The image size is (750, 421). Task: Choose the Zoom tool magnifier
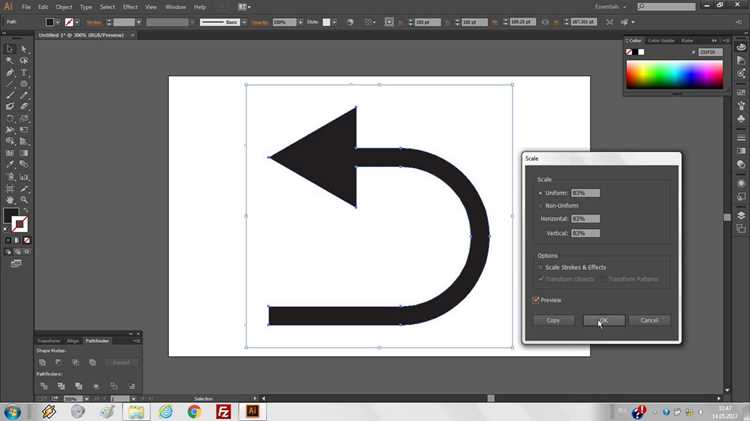pyautogui.click(x=24, y=200)
